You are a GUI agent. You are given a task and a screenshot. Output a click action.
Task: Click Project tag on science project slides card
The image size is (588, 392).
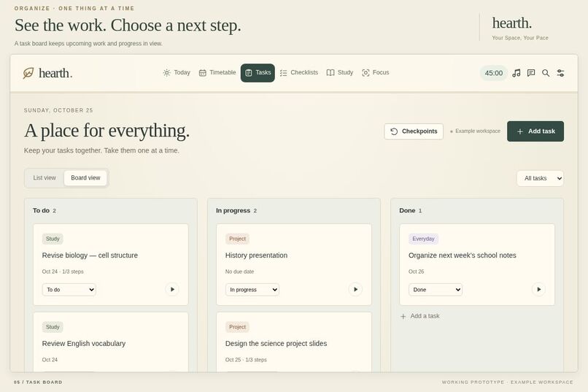237,327
